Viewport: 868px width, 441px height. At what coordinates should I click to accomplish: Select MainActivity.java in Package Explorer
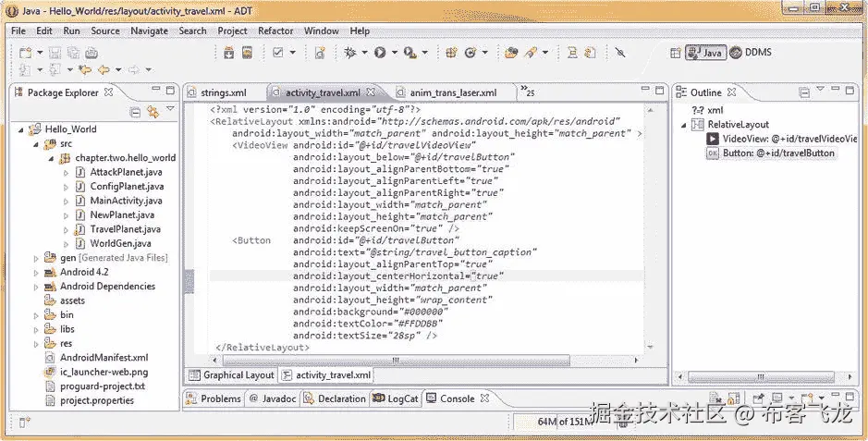[x=127, y=201]
